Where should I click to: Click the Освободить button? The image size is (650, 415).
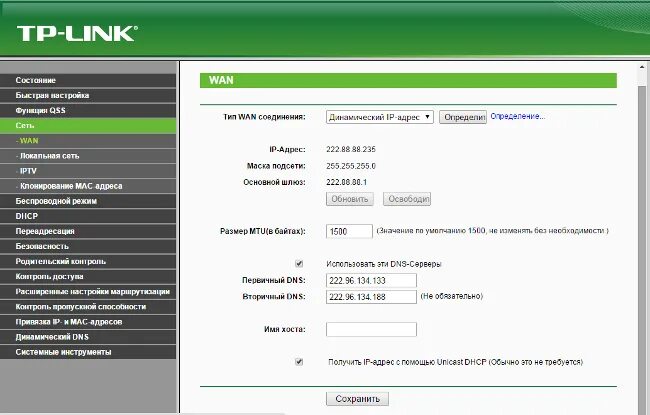coord(407,199)
